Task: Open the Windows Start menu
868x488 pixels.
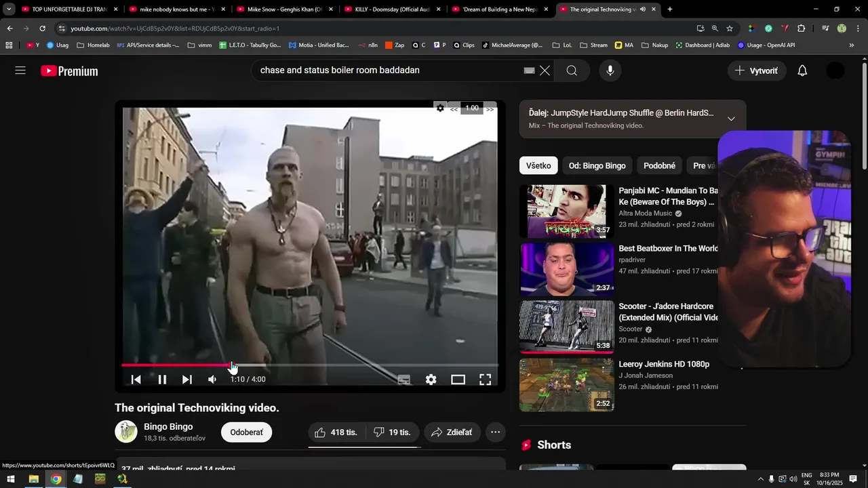Action: point(11,479)
